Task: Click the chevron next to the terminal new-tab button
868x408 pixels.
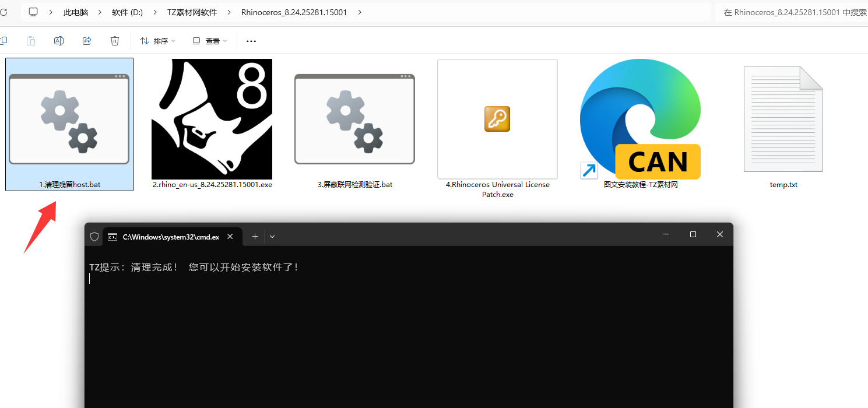Action: (272, 236)
